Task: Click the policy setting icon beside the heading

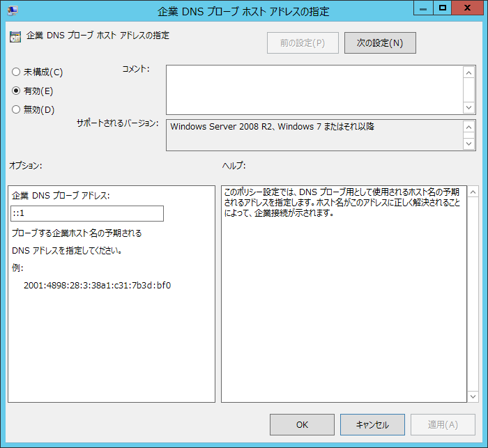Action: [x=15, y=36]
